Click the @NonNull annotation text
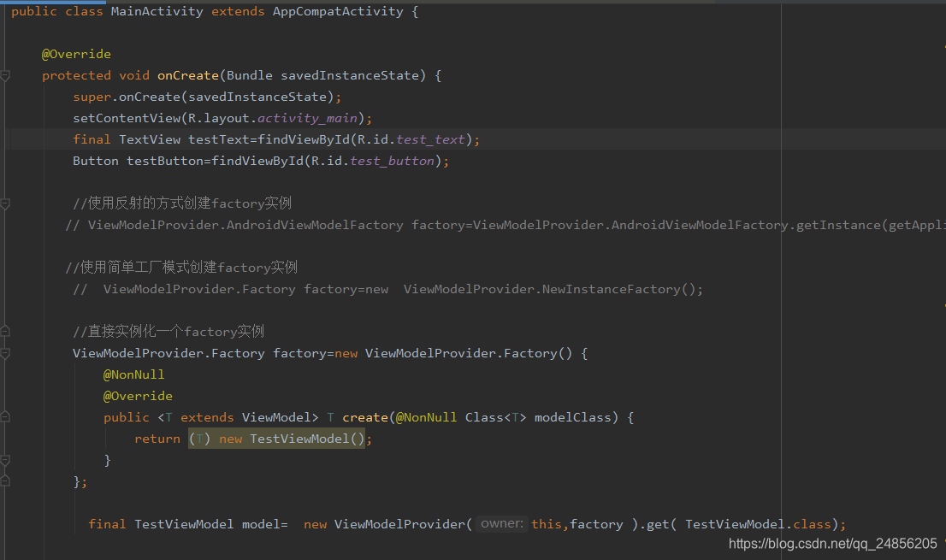Image resolution: width=946 pixels, height=560 pixels. tap(134, 374)
